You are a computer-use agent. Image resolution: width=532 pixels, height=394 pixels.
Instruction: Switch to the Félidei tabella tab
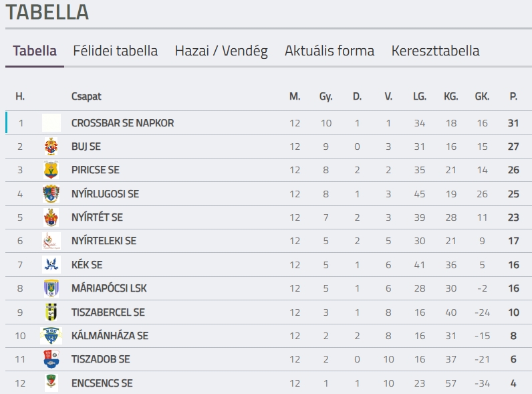(x=116, y=51)
